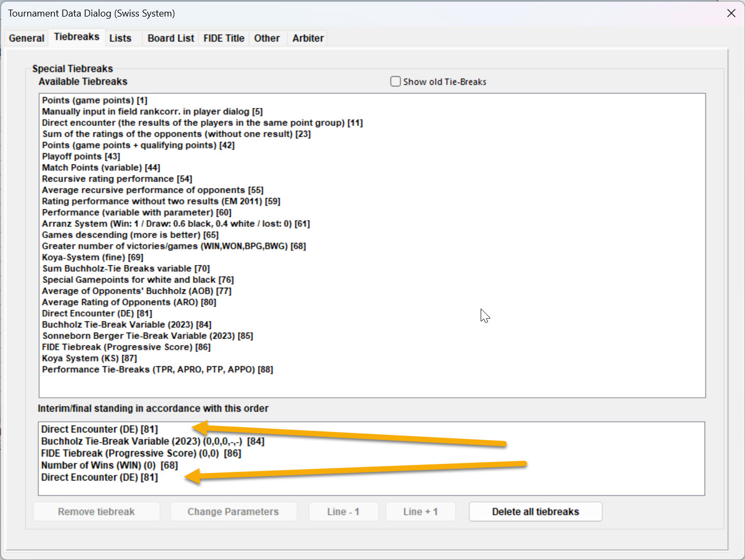Select Buchholz Tie-Break Variable (2023) [84] in available list

(x=127, y=325)
